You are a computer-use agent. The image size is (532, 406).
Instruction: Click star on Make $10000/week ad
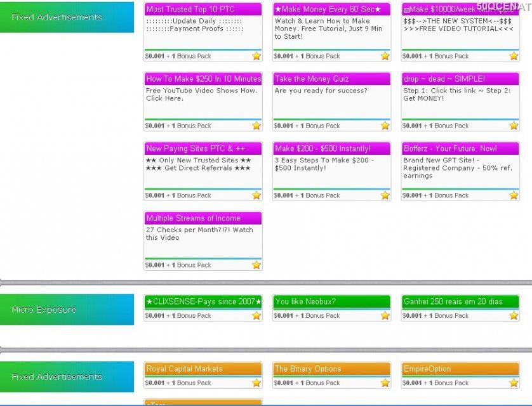514,56
